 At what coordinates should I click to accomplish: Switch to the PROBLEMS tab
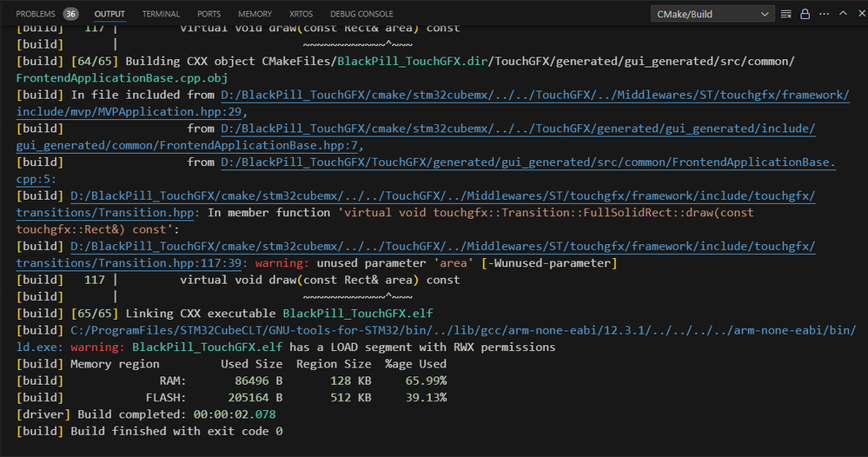tap(36, 14)
